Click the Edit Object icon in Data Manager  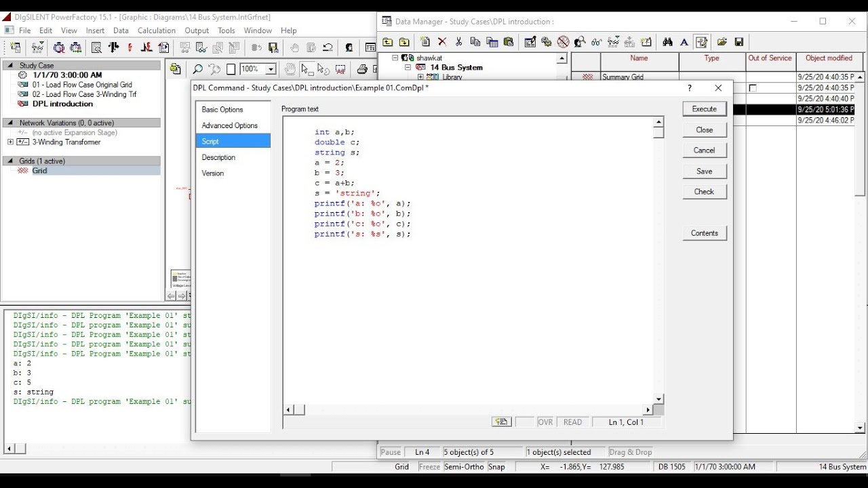pos(530,42)
